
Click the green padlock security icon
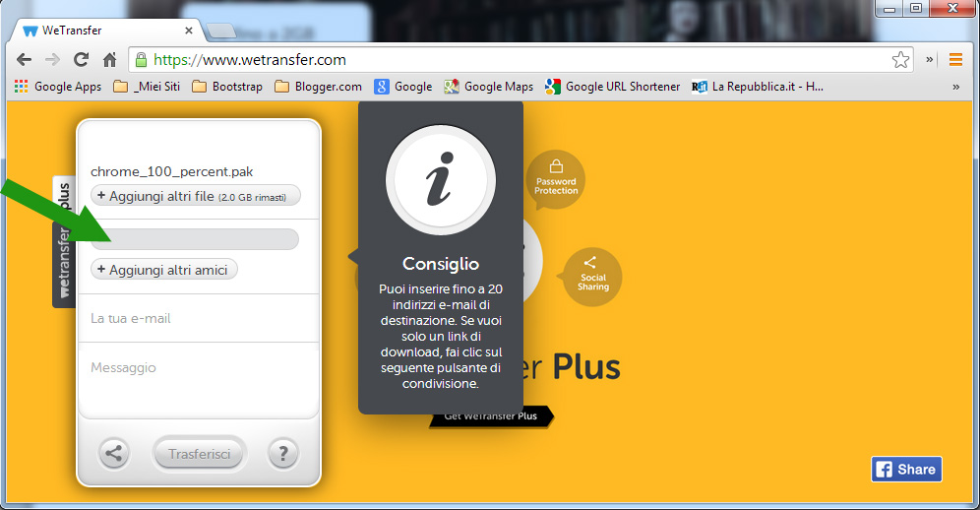[x=142, y=59]
